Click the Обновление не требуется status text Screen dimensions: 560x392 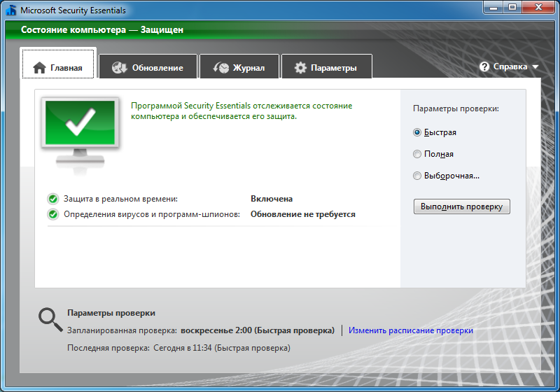tap(303, 214)
